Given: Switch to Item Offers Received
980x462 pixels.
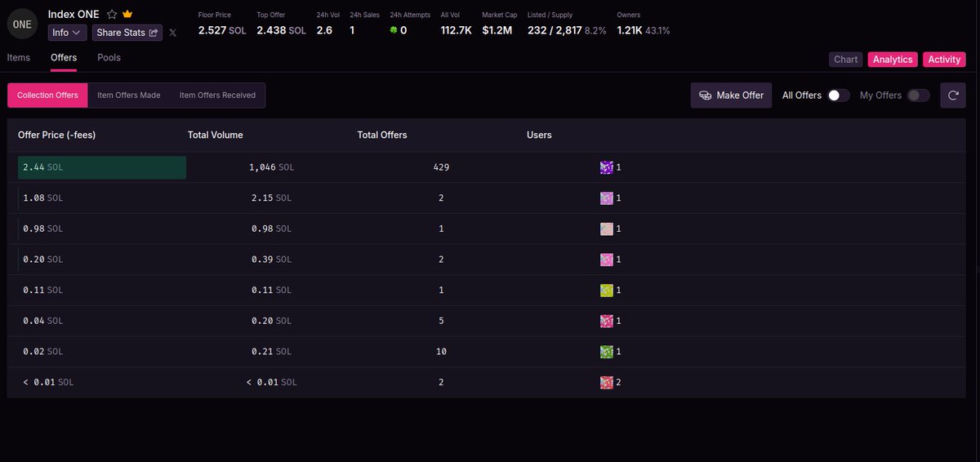Looking at the screenshot, I should click(x=217, y=96).
